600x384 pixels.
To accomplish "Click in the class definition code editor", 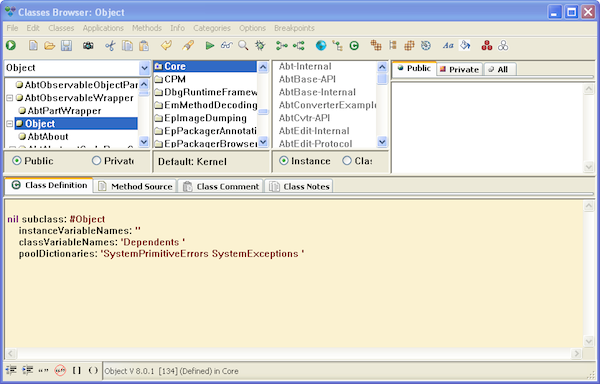I will pos(293,273).
